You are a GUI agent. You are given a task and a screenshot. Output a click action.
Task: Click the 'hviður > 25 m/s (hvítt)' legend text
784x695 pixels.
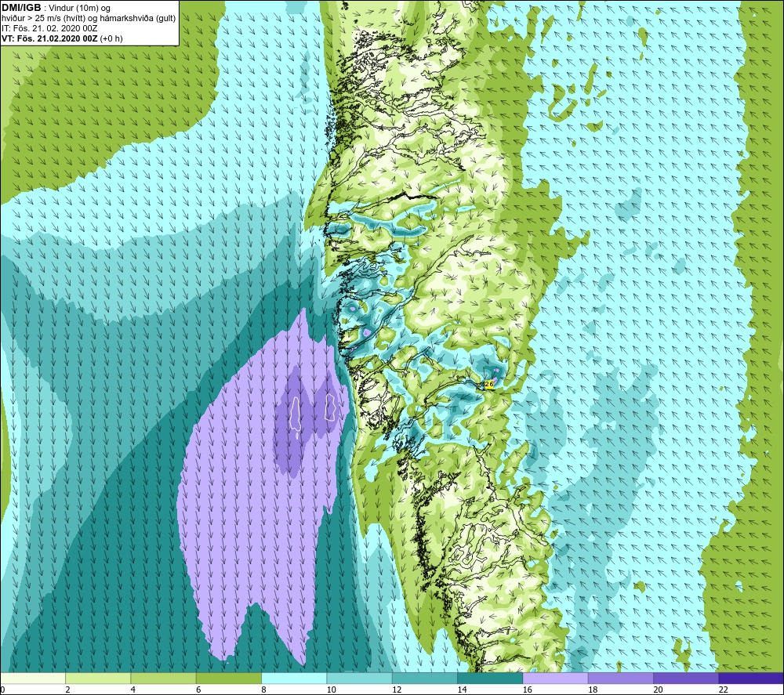click(43, 19)
